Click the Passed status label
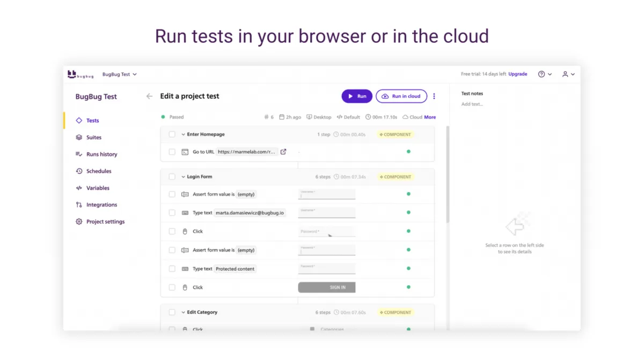This screenshot has width=644, height=362. (177, 117)
